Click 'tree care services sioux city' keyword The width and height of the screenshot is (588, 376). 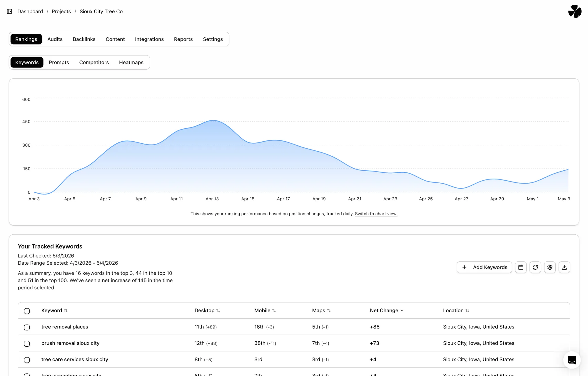pyautogui.click(x=75, y=359)
